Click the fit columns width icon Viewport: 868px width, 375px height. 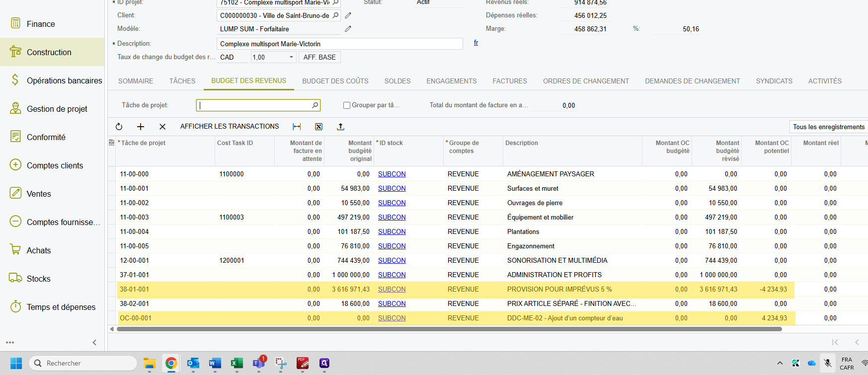click(x=297, y=127)
